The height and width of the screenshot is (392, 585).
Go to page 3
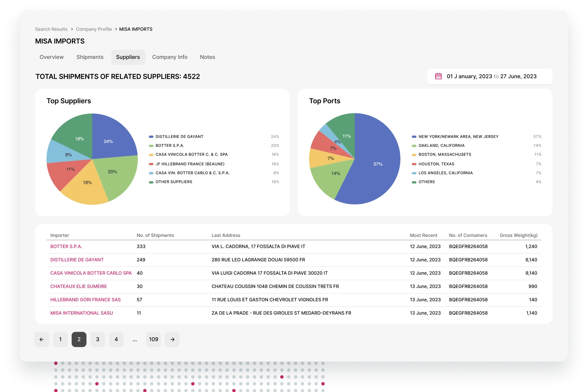point(98,339)
